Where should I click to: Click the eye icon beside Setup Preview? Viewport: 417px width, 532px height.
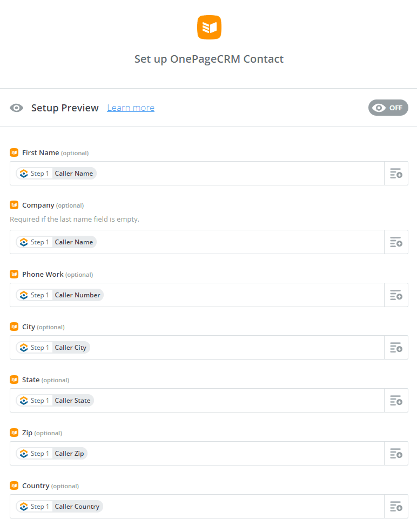(x=16, y=108)
